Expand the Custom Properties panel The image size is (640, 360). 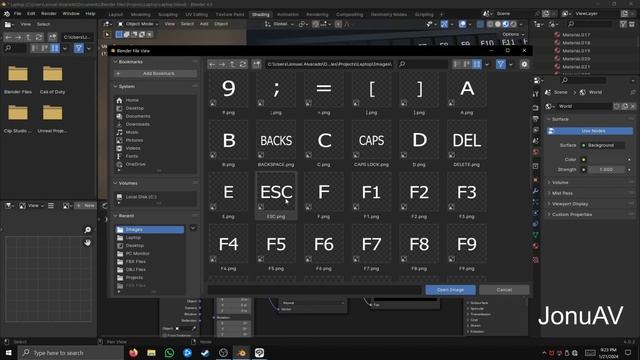point(571,214)
